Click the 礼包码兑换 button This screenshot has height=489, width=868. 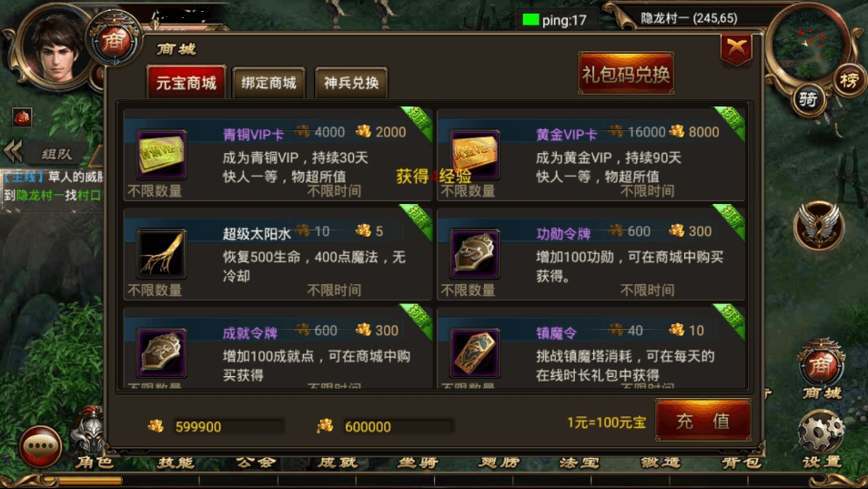(626, 74)
